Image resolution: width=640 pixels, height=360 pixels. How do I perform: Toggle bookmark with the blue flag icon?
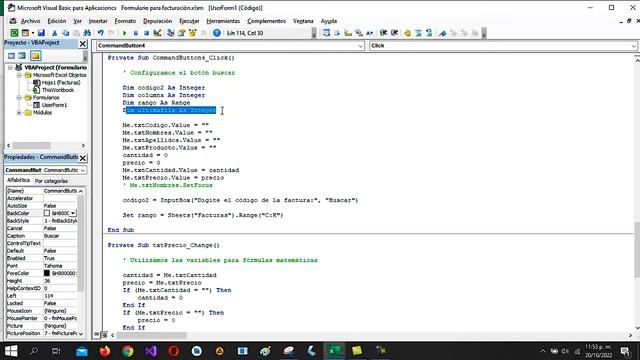point(442,33)
